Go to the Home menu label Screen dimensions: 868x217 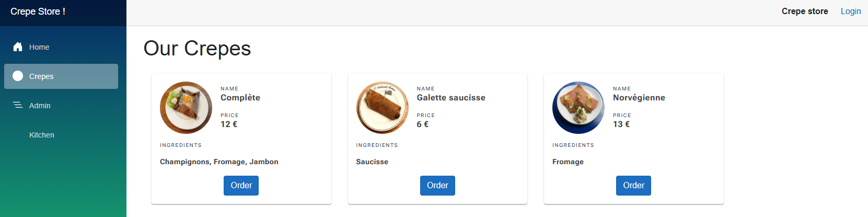tap(39, 47)
